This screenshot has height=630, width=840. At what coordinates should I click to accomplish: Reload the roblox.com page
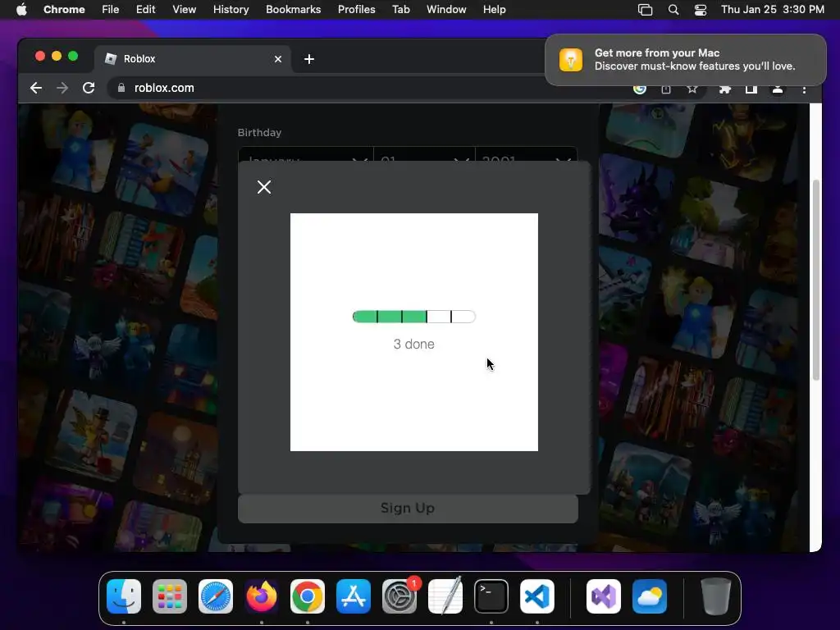pyautogui.click(x=89, y=88)
